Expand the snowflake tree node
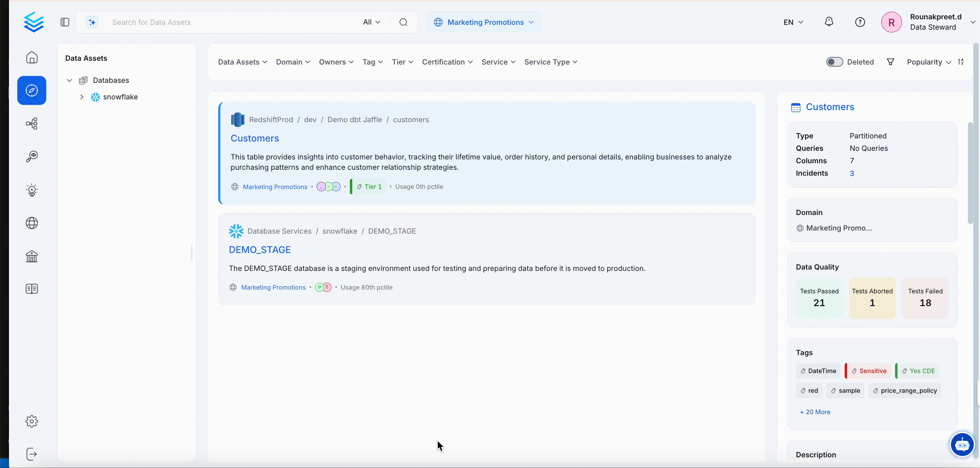 pos(82,97)
